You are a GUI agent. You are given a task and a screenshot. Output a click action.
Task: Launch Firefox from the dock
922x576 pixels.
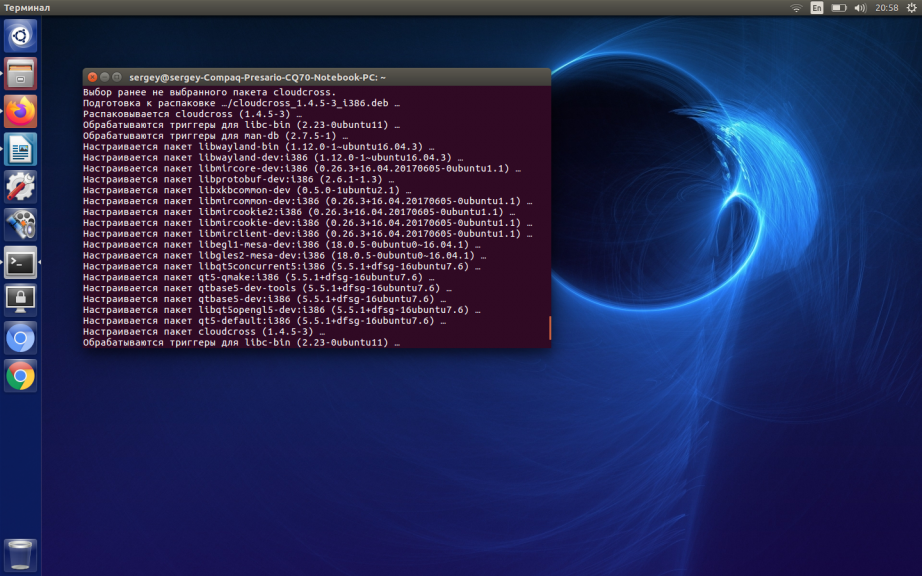tap(20, 111)
